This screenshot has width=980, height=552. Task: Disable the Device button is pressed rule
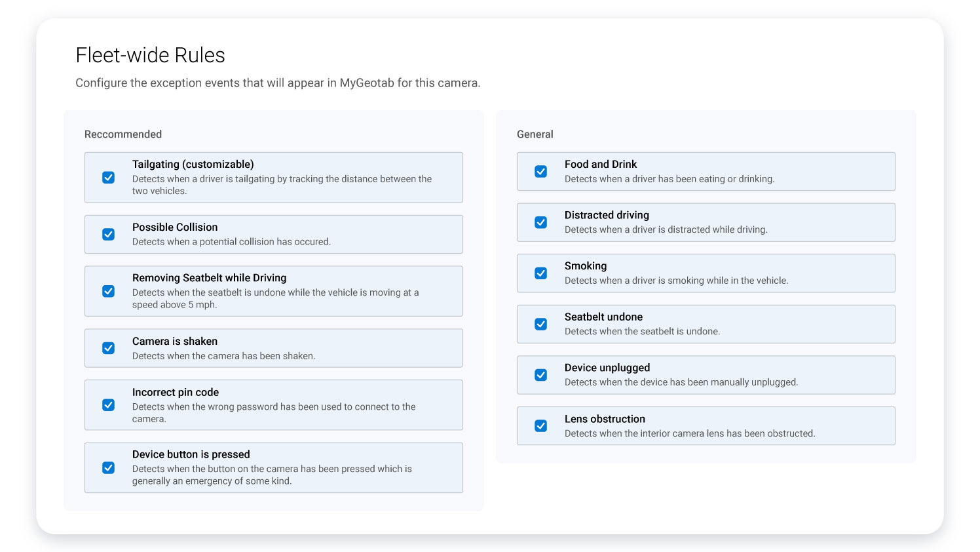click(109, 467)
